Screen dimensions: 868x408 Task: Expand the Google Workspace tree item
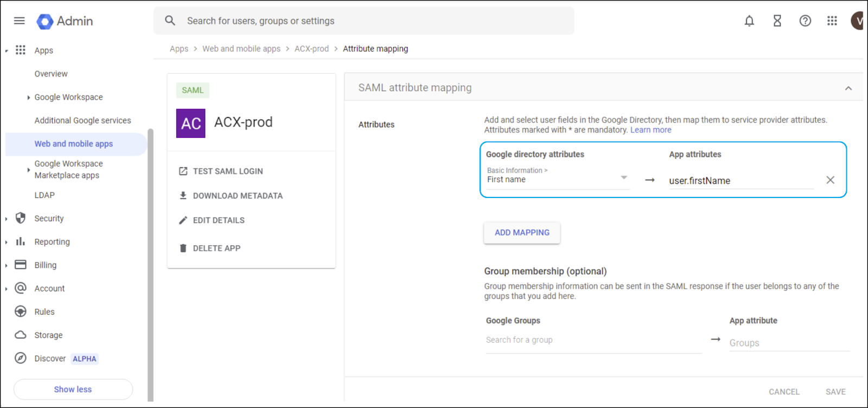[x=28, y=98]
